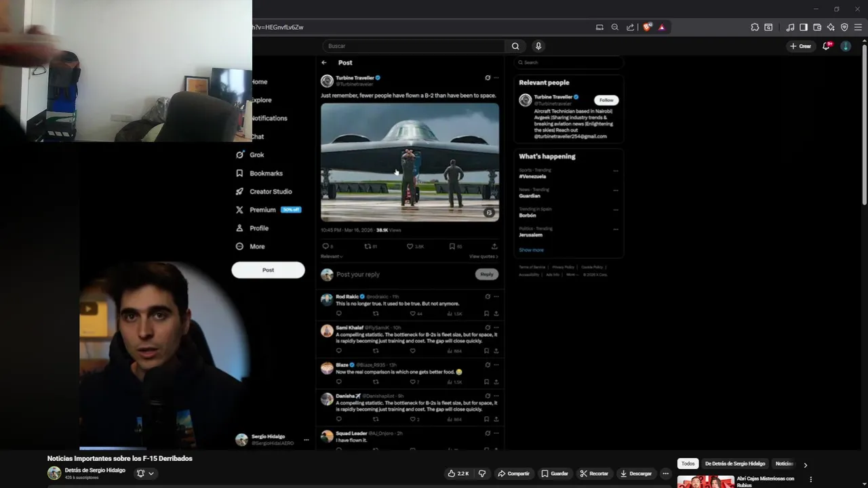Viewport: 868px width, 488px height.
Task: Activate YouTube voice search microphone
Action: tap(538, 46)
